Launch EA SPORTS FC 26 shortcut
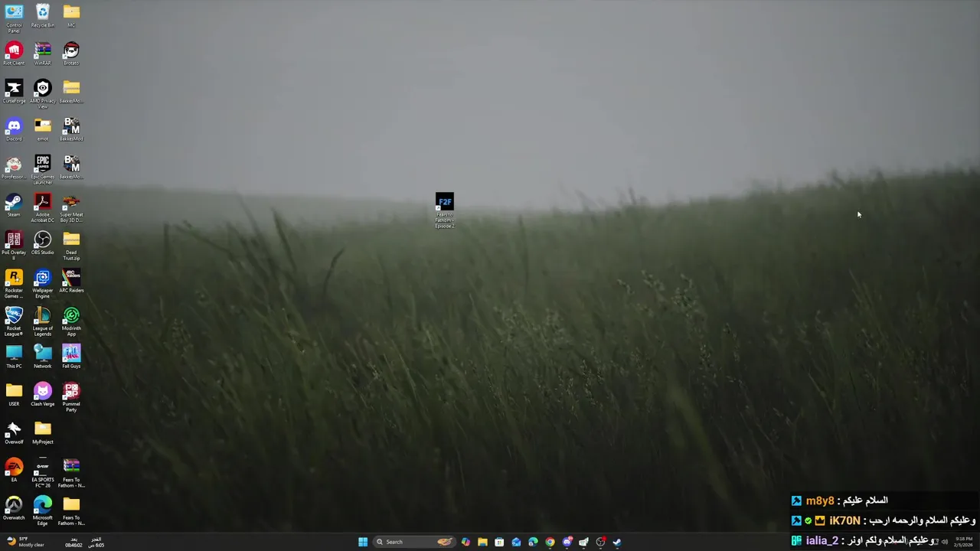 [x=42, y=473]
